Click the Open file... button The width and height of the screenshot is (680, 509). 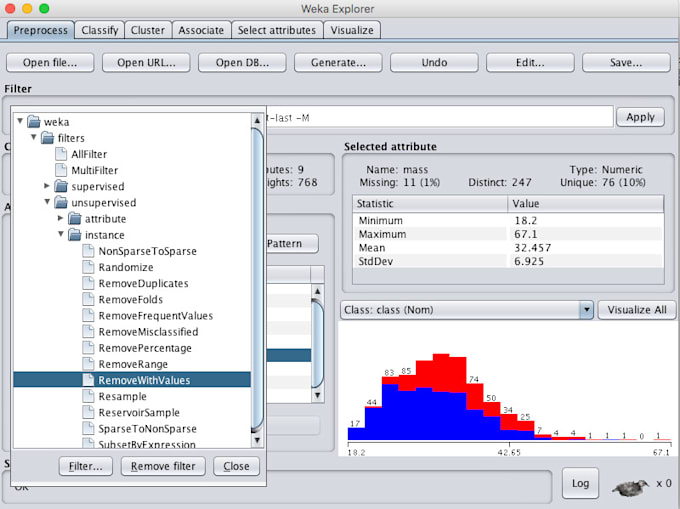49,62
